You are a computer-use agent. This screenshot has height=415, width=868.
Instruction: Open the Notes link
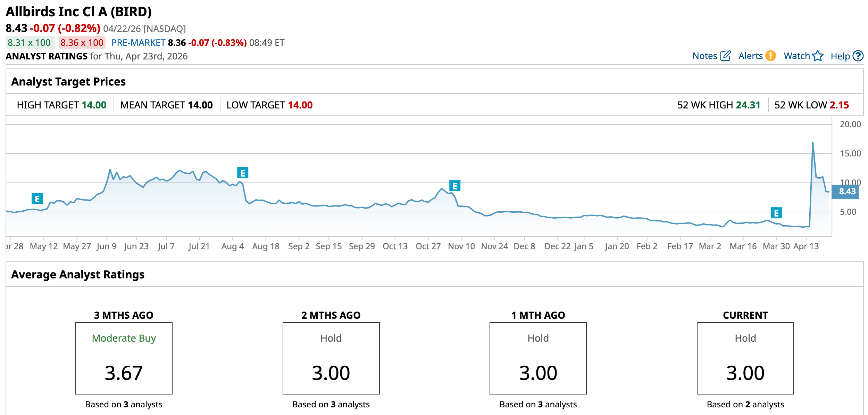tap(704, 56)
